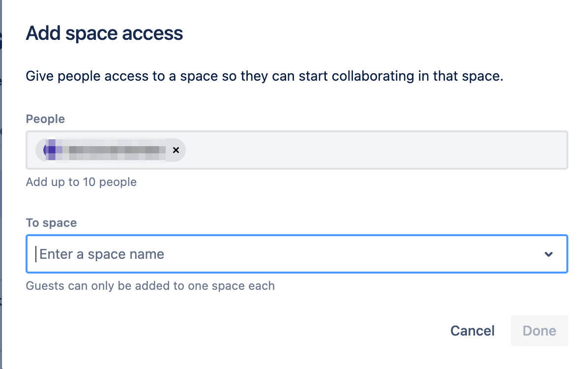Click the Give people access description text

[x=265, y=77]
